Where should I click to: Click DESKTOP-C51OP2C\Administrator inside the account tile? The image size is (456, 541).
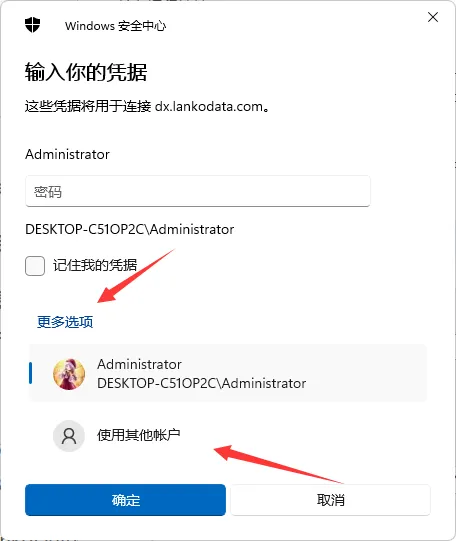point(201,383)
